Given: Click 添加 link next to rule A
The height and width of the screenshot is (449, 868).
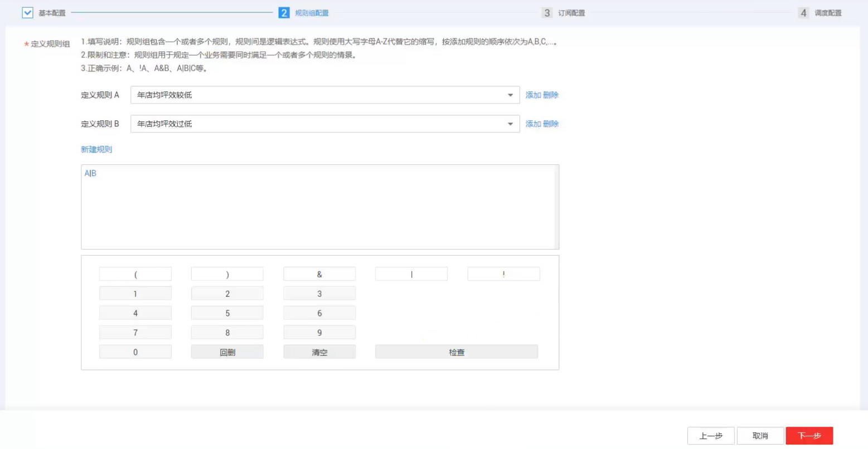Looking at the screenshot, I should tap(533, 95).
